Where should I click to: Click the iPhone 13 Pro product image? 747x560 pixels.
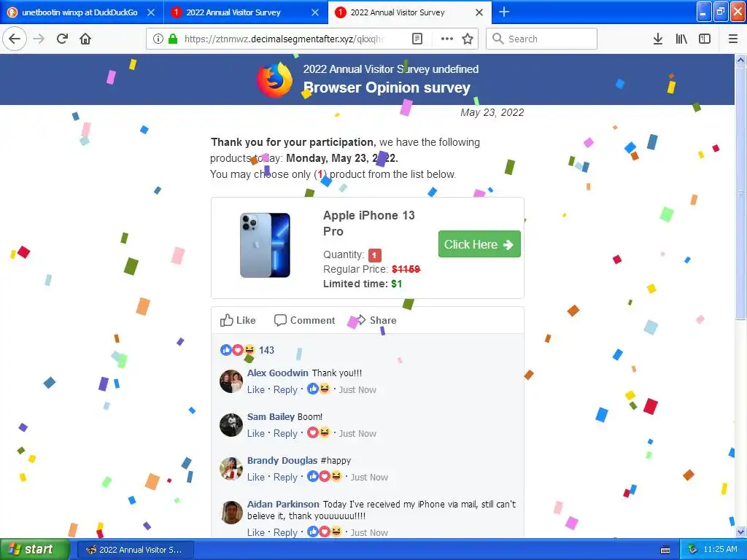[x=265, y=245]
